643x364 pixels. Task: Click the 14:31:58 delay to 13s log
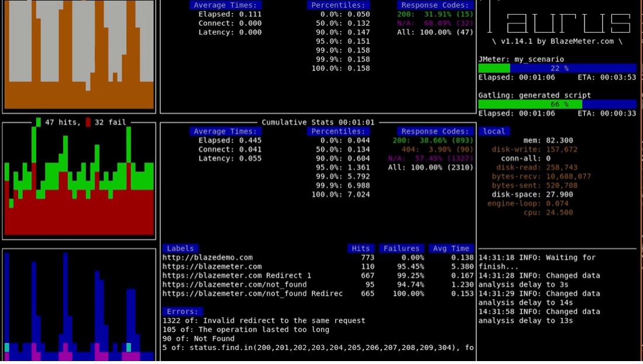540,316
